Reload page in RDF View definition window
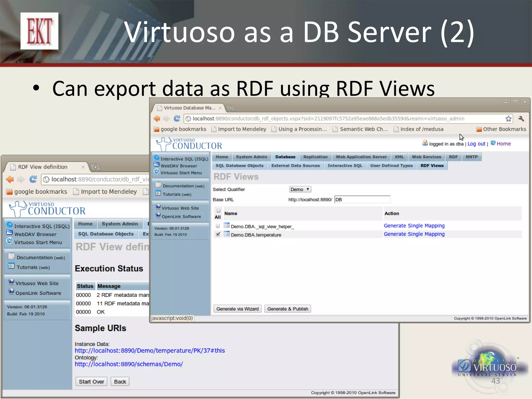This screenshot has height=399, width=532. 33,179
